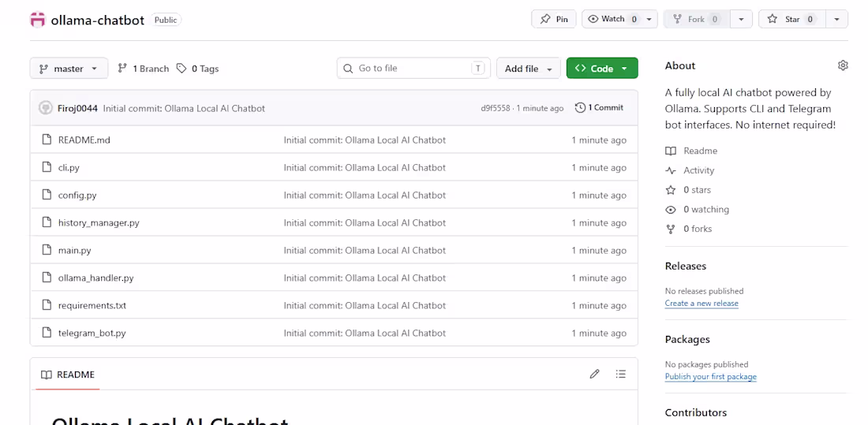Click the branch icon beside 1 Branch
The height and width of the screenshot is (425, 868).
(122, 68)
